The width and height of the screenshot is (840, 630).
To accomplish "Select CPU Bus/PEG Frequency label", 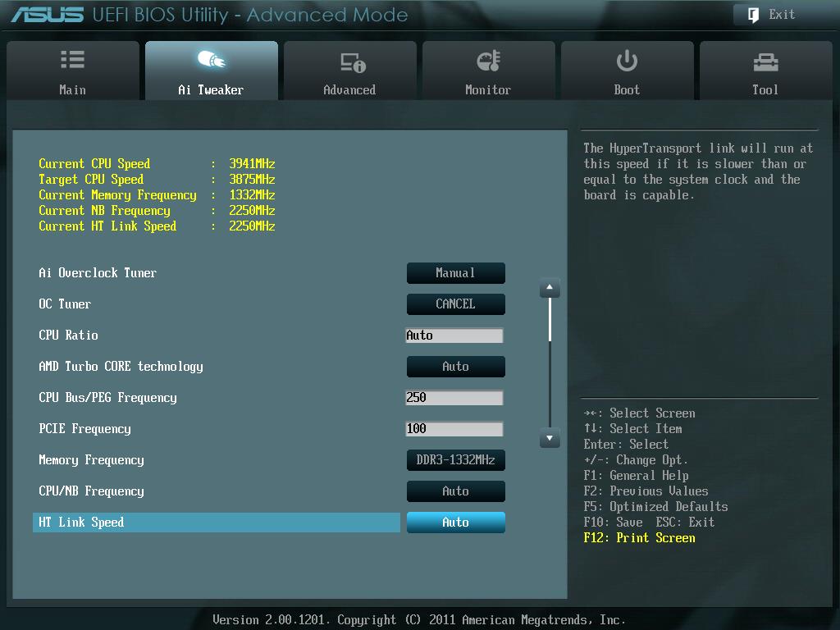I will click(107, 398).
